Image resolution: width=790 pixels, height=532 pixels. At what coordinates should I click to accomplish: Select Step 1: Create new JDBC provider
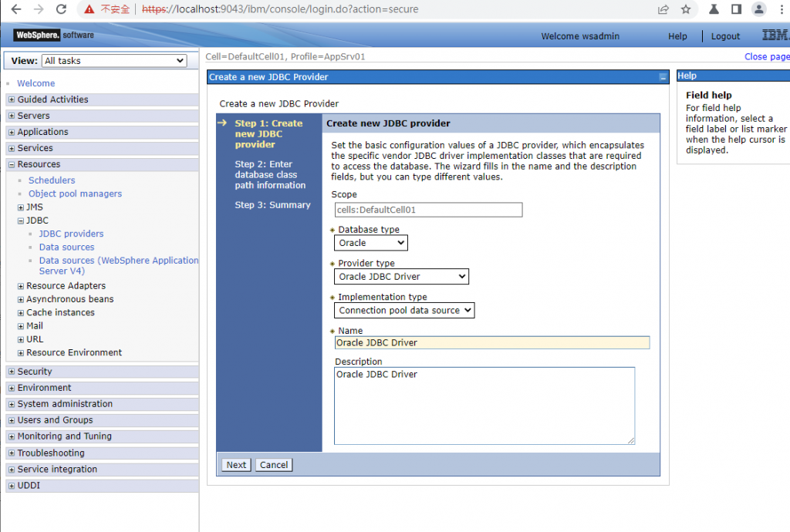click(x=268, y=134)
